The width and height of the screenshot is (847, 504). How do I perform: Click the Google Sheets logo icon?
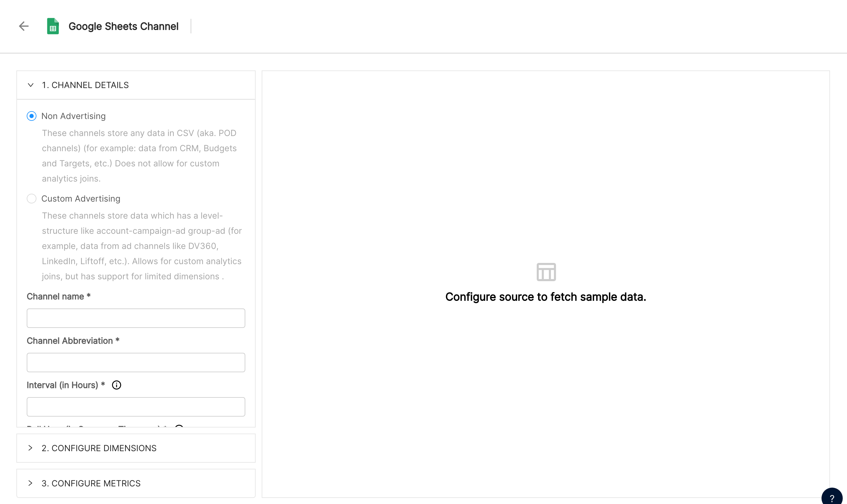click(53, 26)
